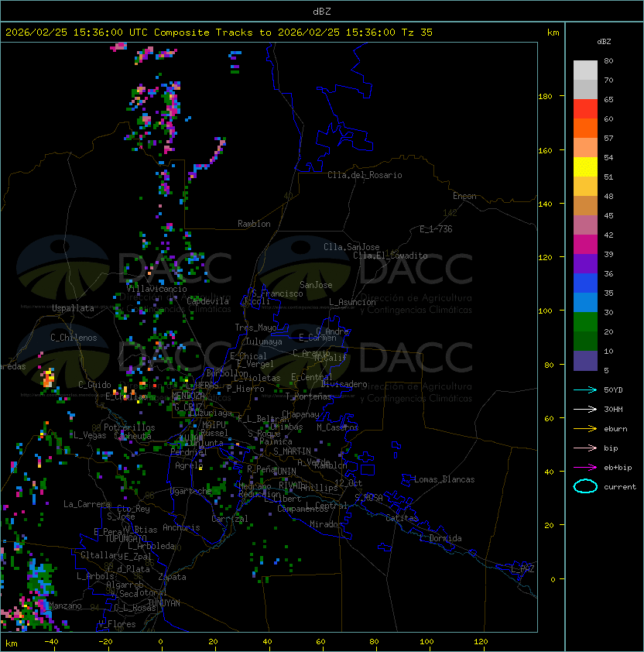The width and height of the screenshot is (644, 652).
Task: Click the L_Dormida label
Action: 440,538
